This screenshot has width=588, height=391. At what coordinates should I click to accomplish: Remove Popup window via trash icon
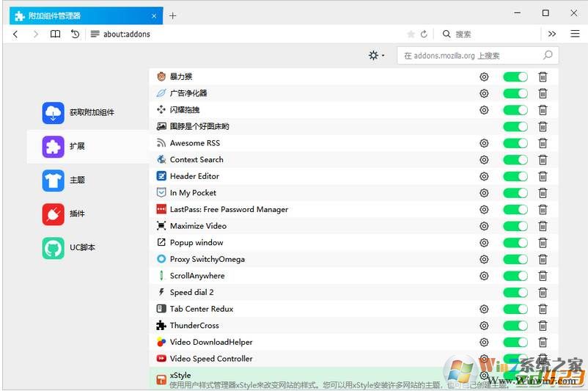point(543,243)
